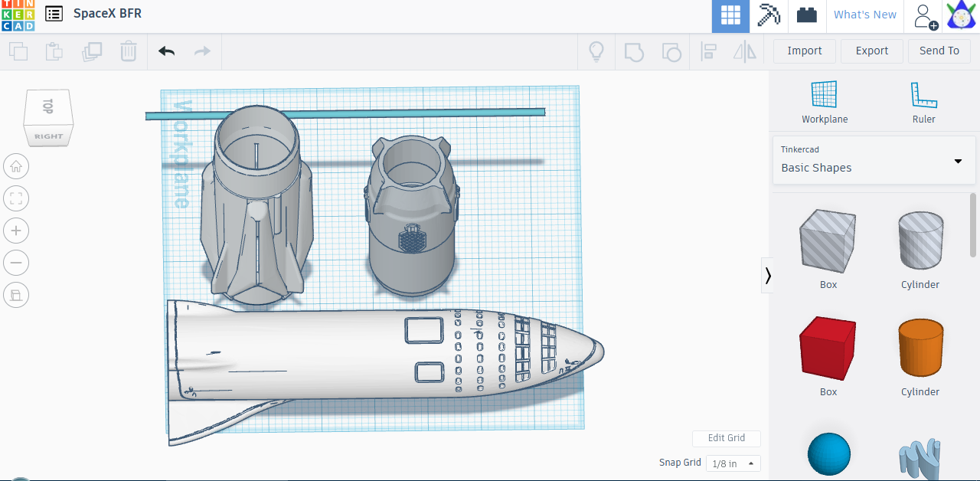
Task: Expand the collapsed right panel chevron
Action: (x=768, y=275)
